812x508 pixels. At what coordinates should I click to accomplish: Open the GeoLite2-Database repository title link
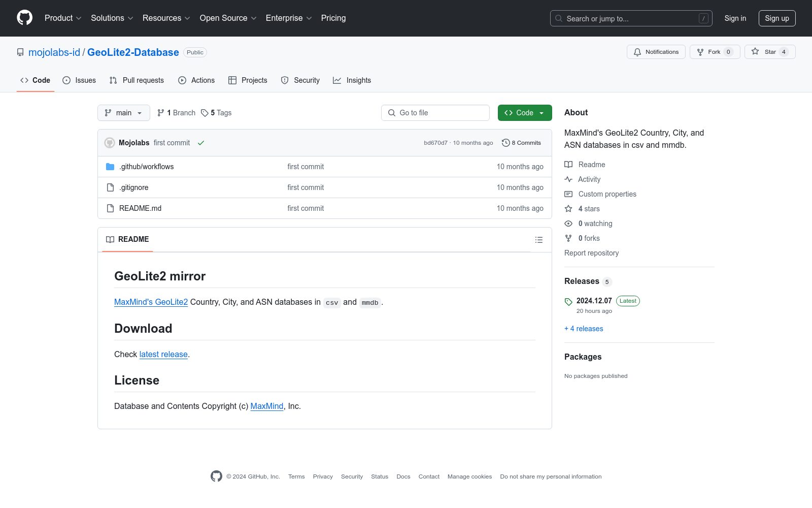coord(133,52)
